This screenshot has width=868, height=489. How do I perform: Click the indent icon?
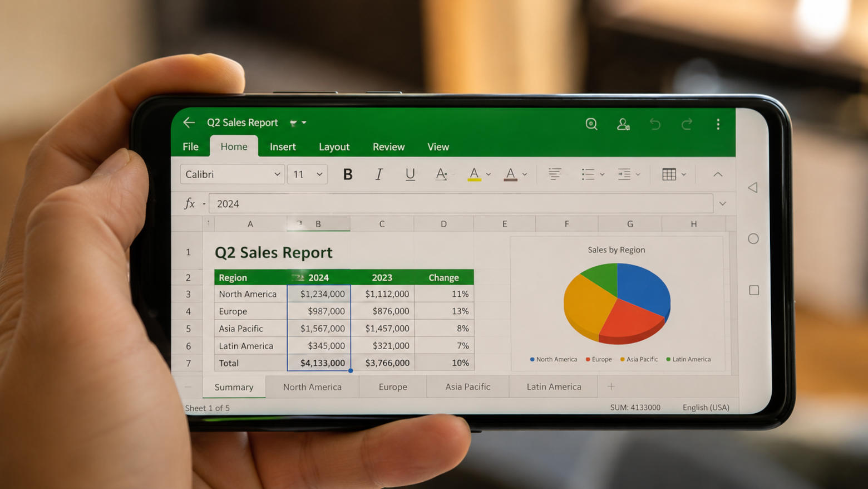(x=624, y=174)
